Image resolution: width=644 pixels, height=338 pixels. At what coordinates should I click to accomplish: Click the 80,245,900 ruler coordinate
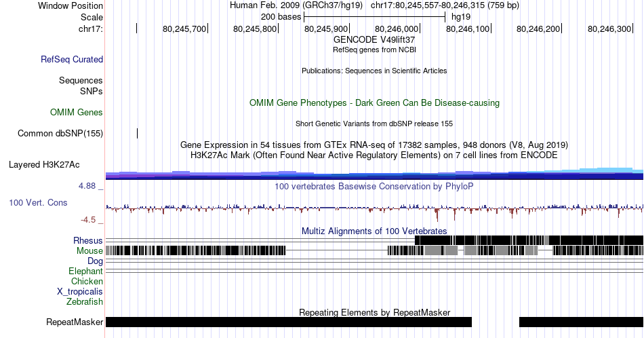click(326, 29)
